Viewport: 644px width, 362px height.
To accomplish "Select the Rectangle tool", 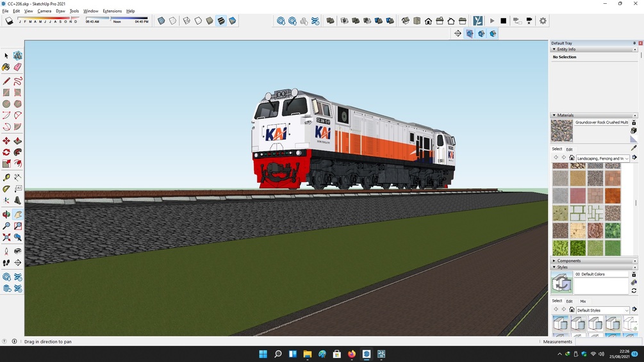I will point(6,92).
